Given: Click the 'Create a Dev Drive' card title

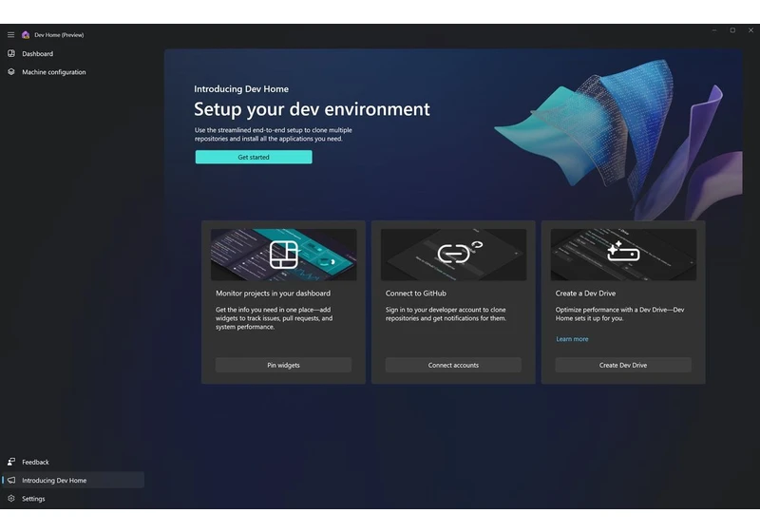Looking at the screenshot, I should pyautogui.click(x=585, y=294).
